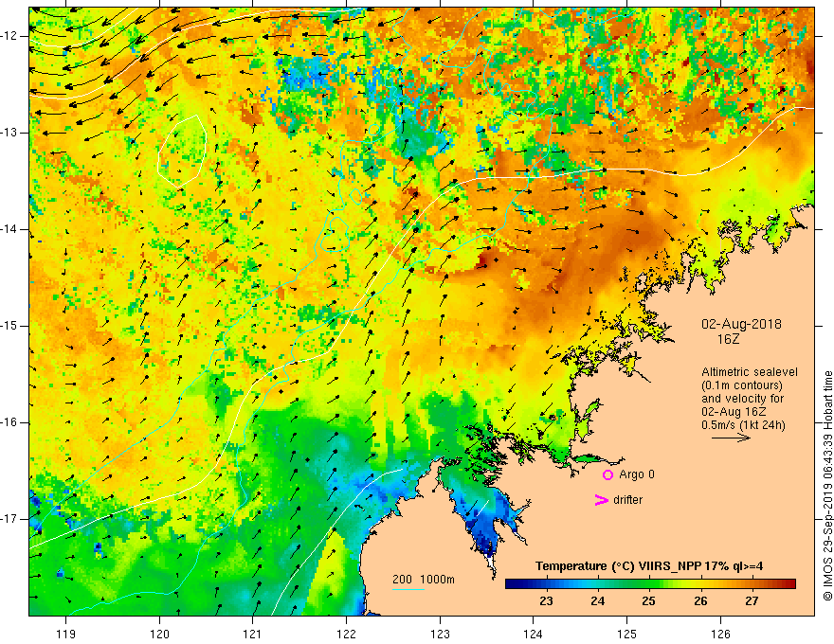Click the closed white sea-level contour loop
The width and height of the screenshot is (834, 644).
182,150
